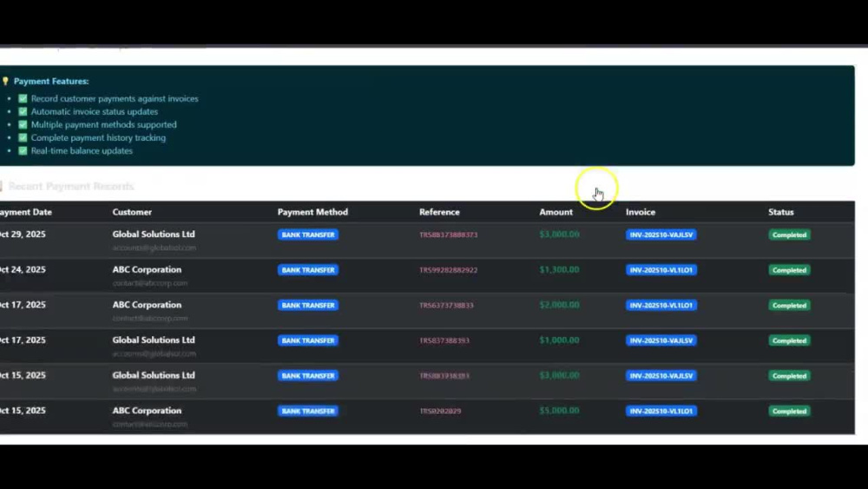Open invoice INV-202510-VAJLSV in the Oct 29 row
868x489 pixels.
(661, 235)
